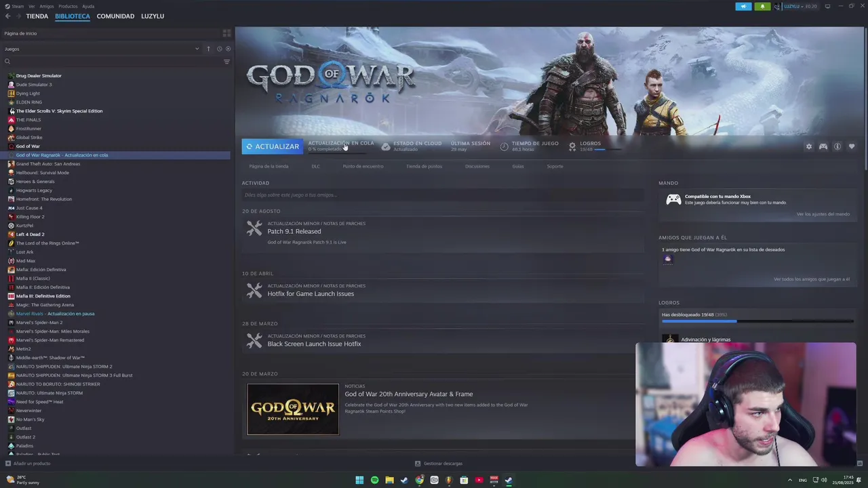This screenshot has width=868, height=488.
Task: Click Añadir un producto
Action: [x=28, y=464]
